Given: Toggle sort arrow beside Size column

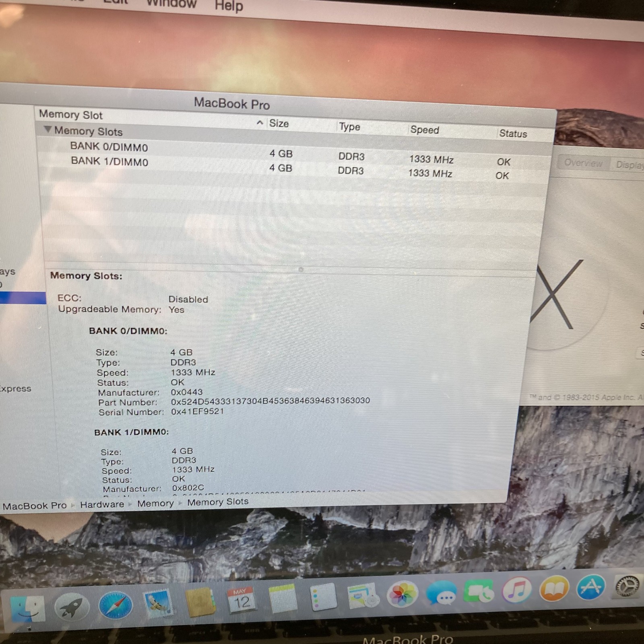Looking at the screenshot, I should point(260,123).
